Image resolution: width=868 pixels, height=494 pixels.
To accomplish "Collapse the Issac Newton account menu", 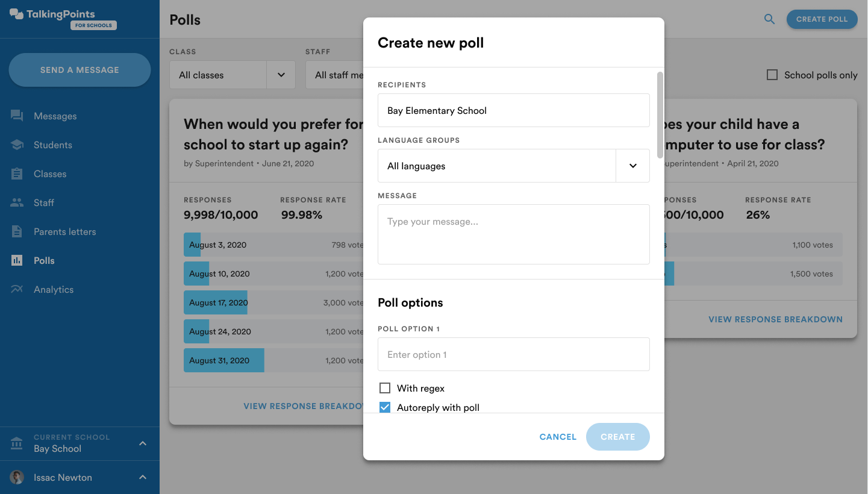I will point(143,477).
